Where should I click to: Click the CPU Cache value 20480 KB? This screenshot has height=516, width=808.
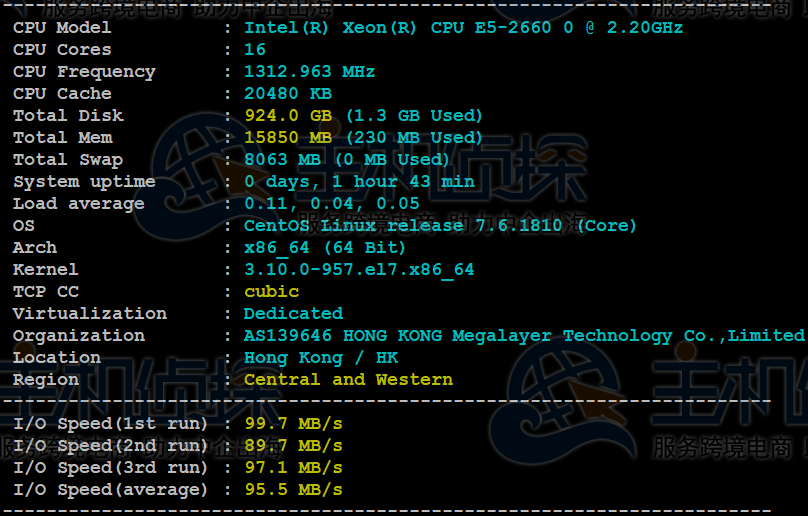coord(288,94)
